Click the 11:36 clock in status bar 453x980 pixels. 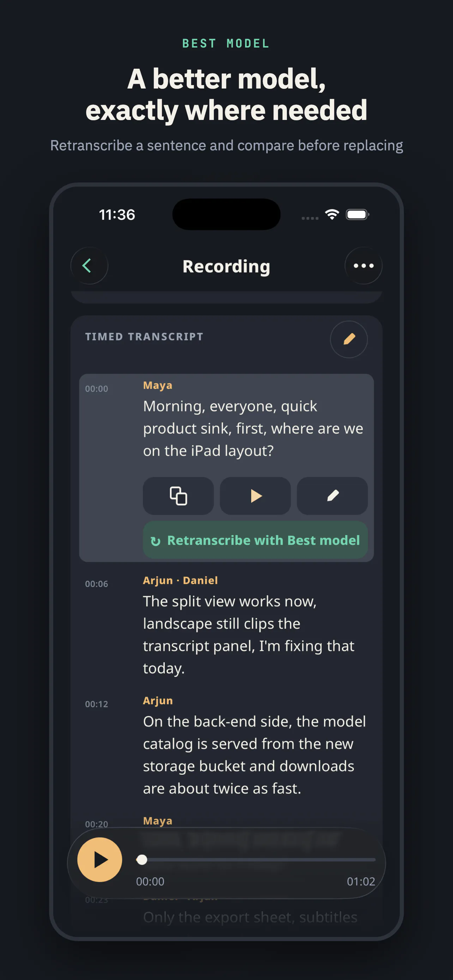point(117,215)
